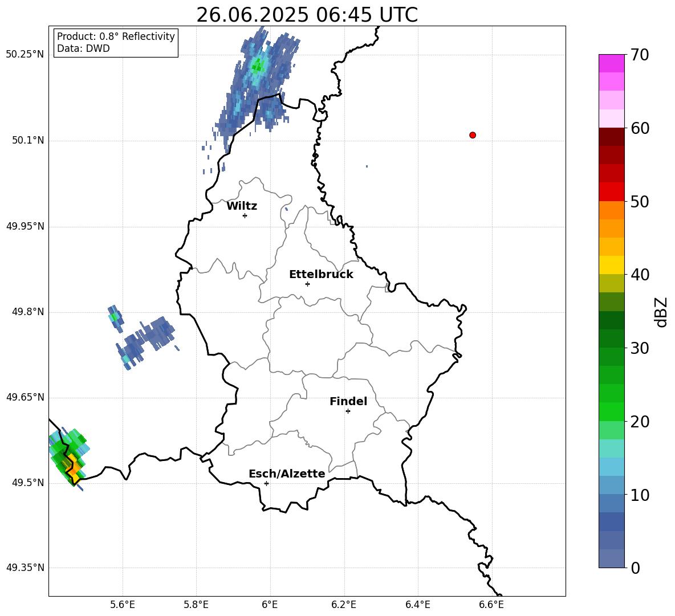
Task: Click the longitude label 5.6°E
Action: click(x=123, y=605)
